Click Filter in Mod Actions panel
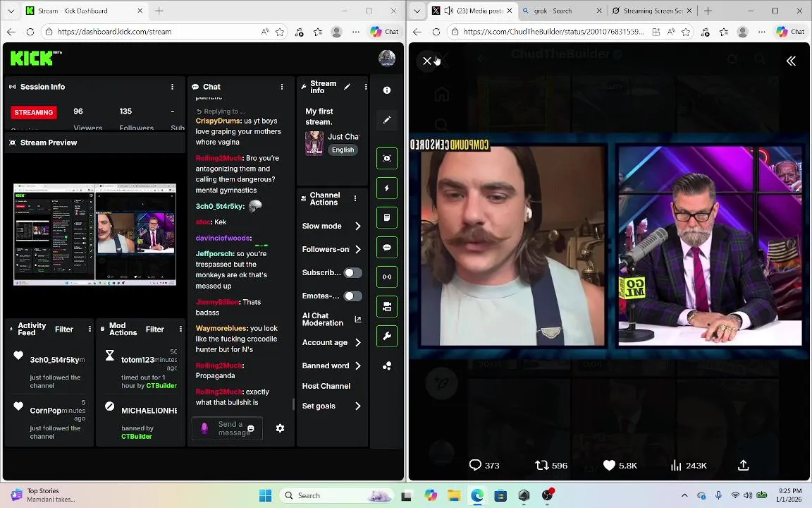 point(155,329)
